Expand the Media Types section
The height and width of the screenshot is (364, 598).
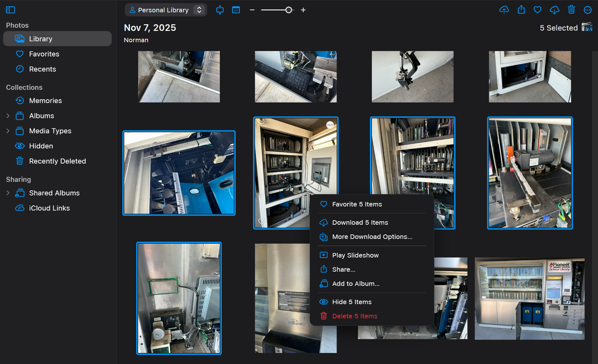pos(8,131)
